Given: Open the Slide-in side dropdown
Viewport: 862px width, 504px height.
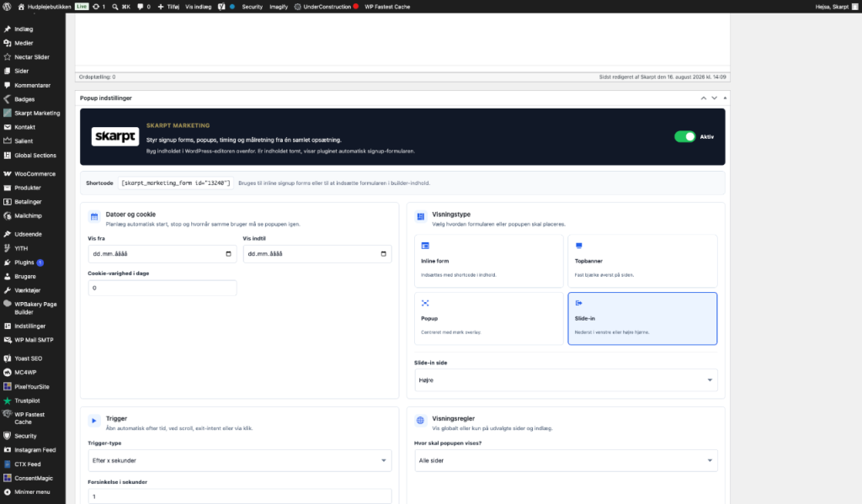Looking at the screenshot, I should click(x=566, y=380).
